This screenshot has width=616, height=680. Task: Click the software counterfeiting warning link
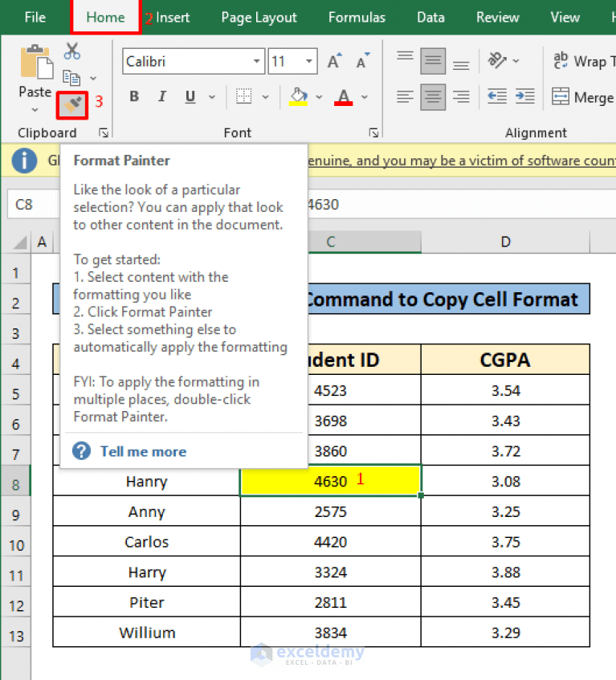coord(462,161)
